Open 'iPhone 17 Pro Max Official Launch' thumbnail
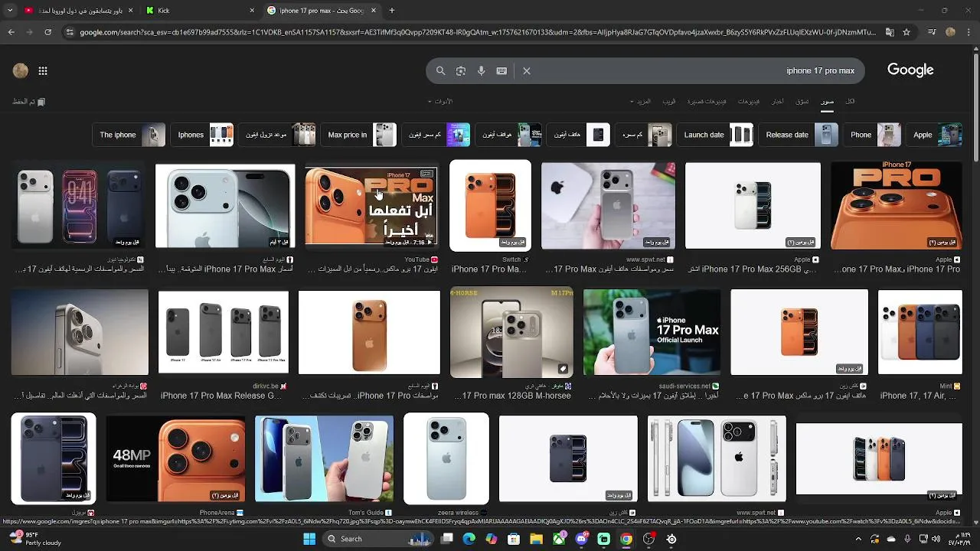980x551 pixels. pyautogui.click(x=652, y=332)
